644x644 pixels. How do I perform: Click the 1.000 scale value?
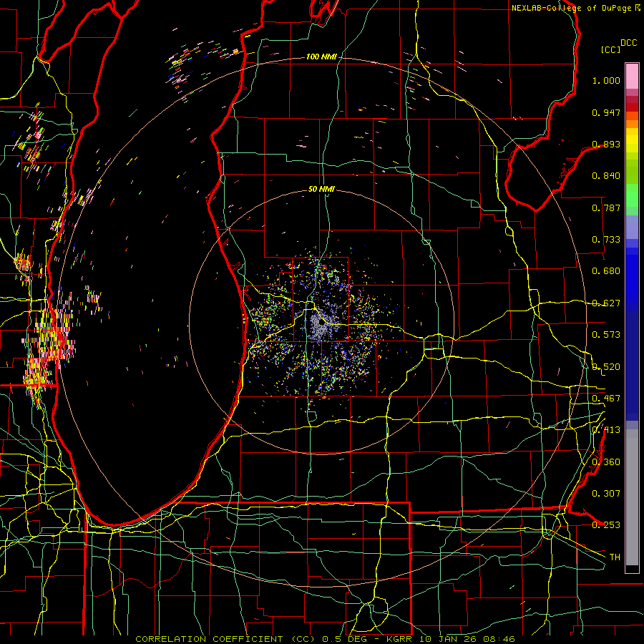(x=606, y=80)
